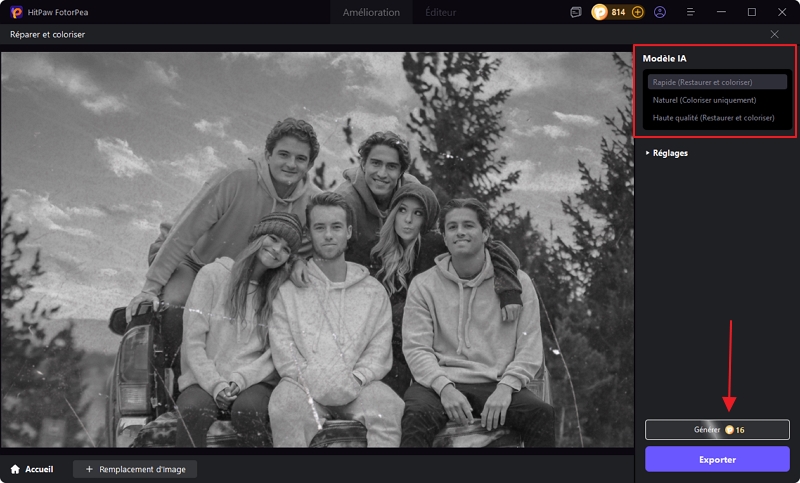Click the HitPaw FotorPea logo icon
The height and width of the screenshot is (483, 800).
tap(16, 12)
